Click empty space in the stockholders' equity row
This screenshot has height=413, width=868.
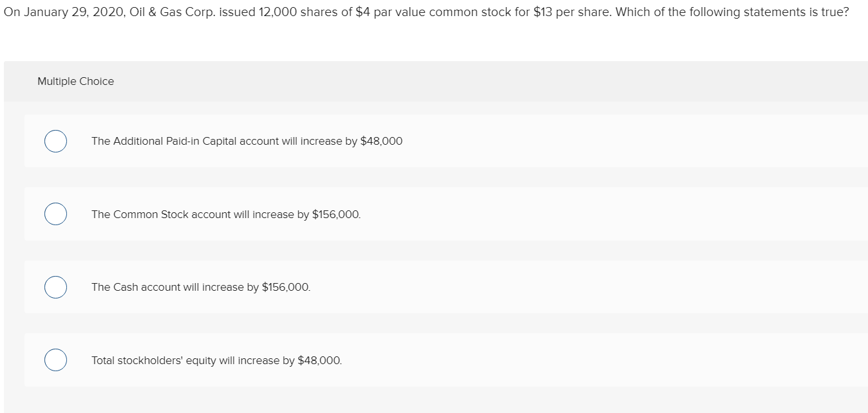[x=612, y=360]
